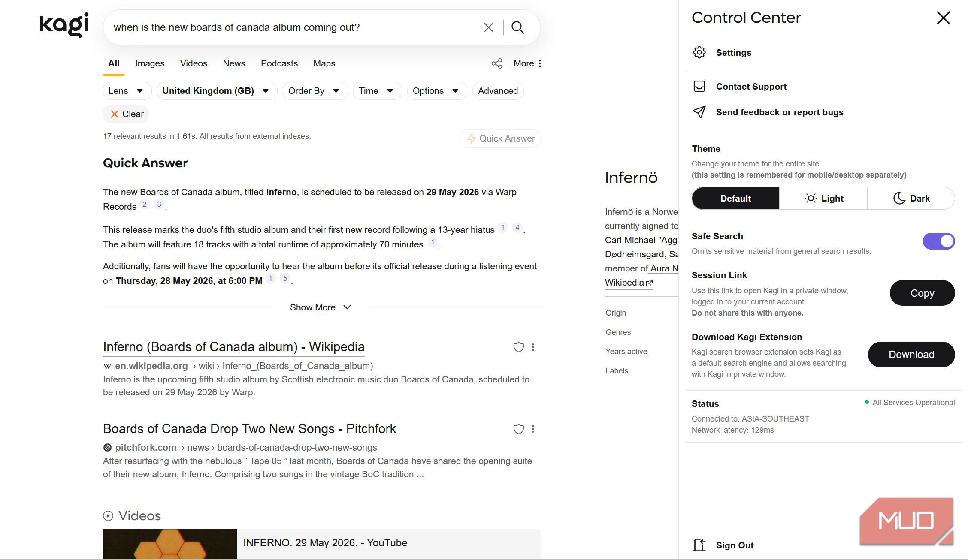
Task: Select the Dark theme option
Action: (x=911, y=198)
